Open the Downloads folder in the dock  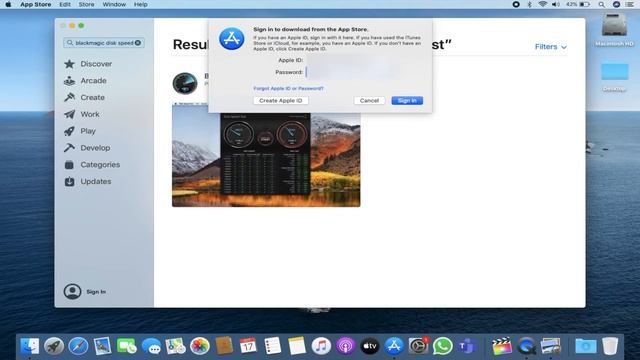(x=586, y=346)
